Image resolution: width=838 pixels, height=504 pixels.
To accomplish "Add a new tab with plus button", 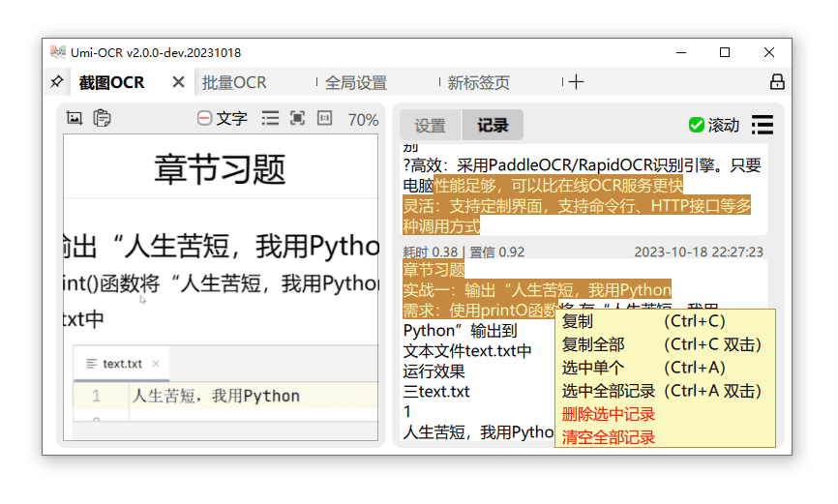I will [576, 82].
